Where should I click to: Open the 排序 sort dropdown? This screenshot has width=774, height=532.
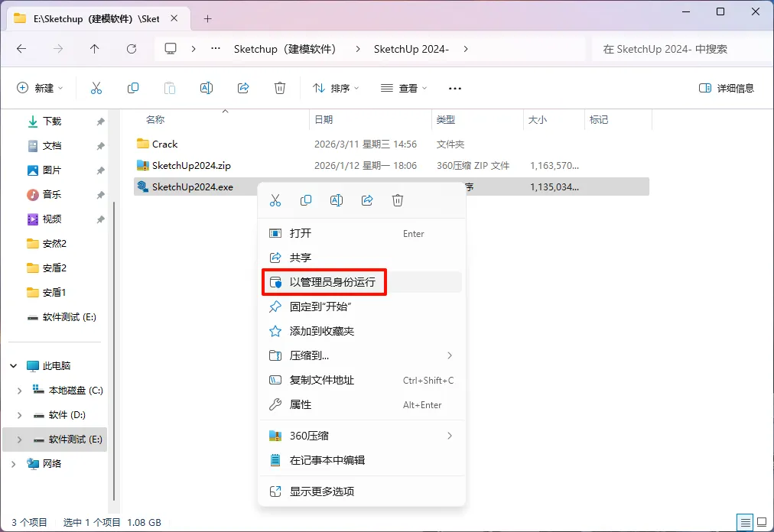tap(336, 89)
